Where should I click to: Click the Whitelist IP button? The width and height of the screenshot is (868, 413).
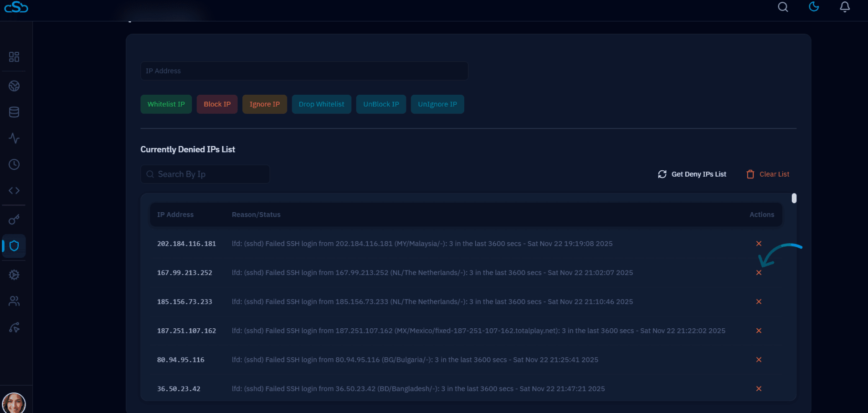[166, 104]
